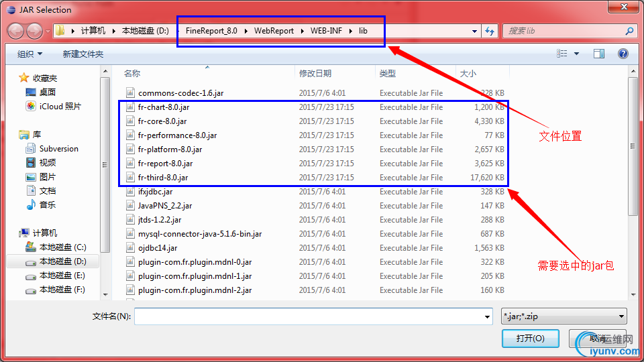Open the 文件名 combo box dropdown arrow
644x362 pixels.
tap(487, 316)
